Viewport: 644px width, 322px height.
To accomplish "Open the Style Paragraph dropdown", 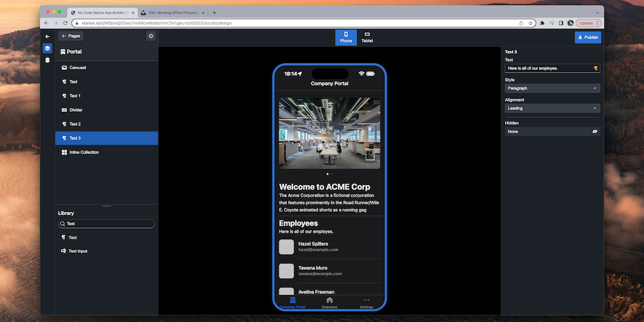I will click(x=552, y=88).
